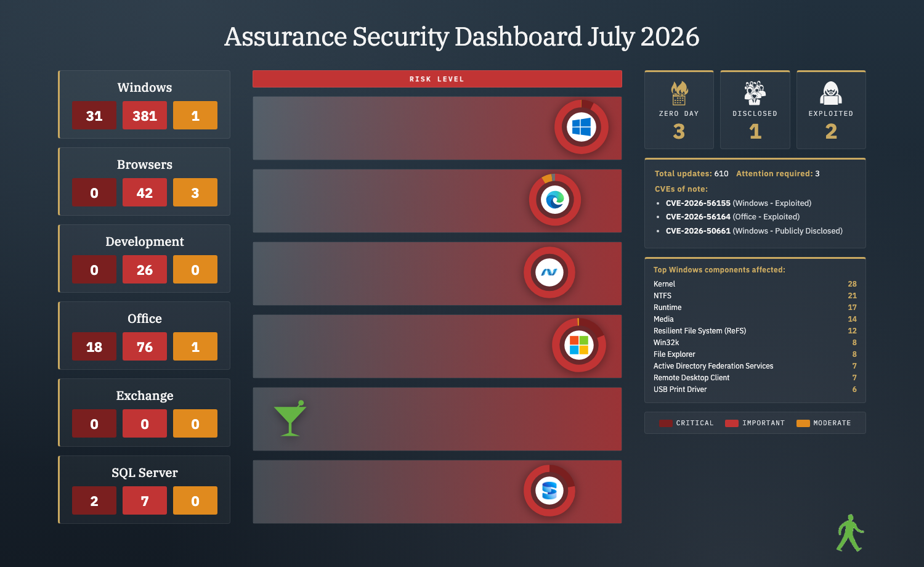Screen dimensions: 924x567
Task: Click the SQL Server donut chart
Action: [549, 491]
